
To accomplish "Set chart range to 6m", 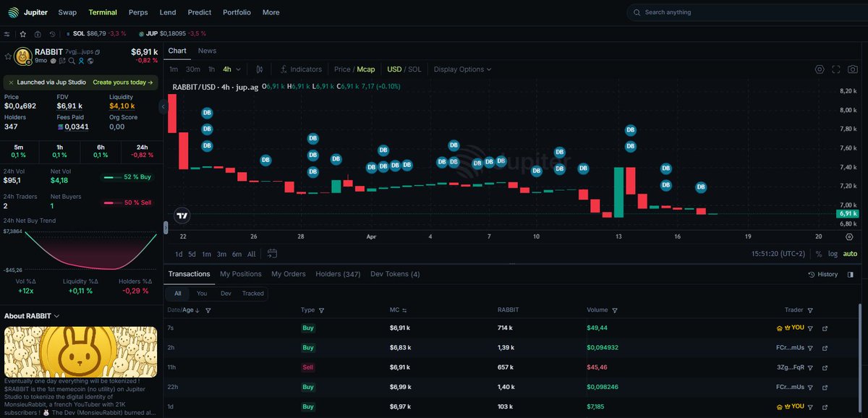I will tap(237, 254).
